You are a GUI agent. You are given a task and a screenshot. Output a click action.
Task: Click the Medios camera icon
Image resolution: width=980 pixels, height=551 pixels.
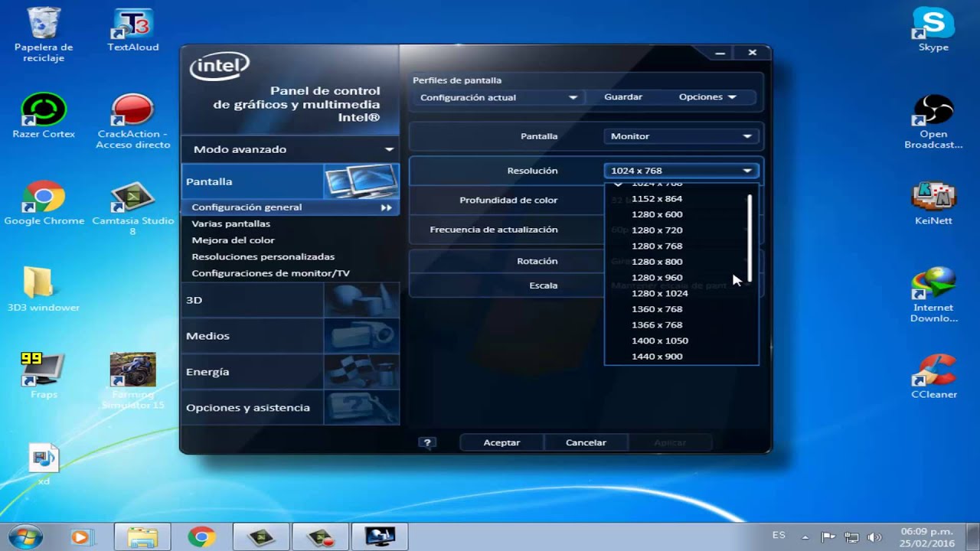pos(361,336)
